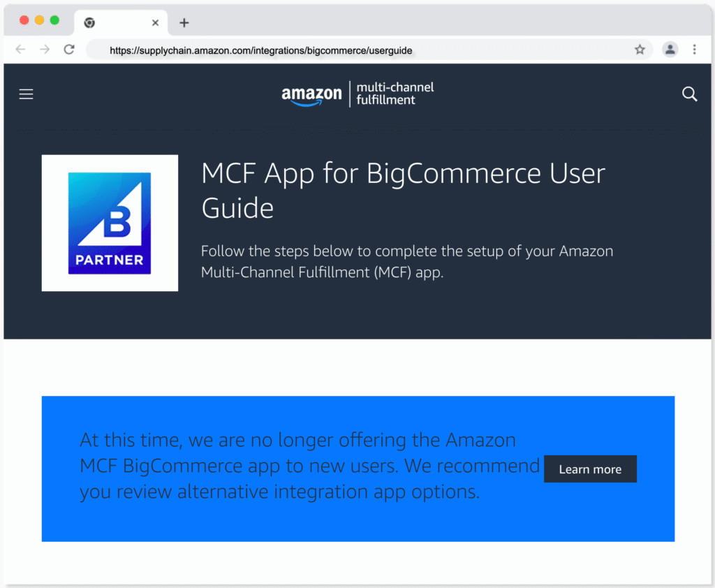Open the hamburger navigation menu
The image size is (715, 588).
click(26, 94)
